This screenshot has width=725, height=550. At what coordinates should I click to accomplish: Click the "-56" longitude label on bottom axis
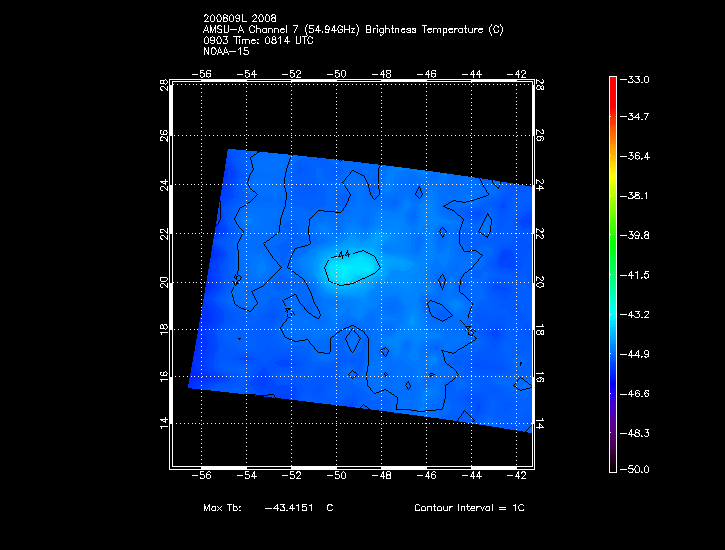click(203, 476)
